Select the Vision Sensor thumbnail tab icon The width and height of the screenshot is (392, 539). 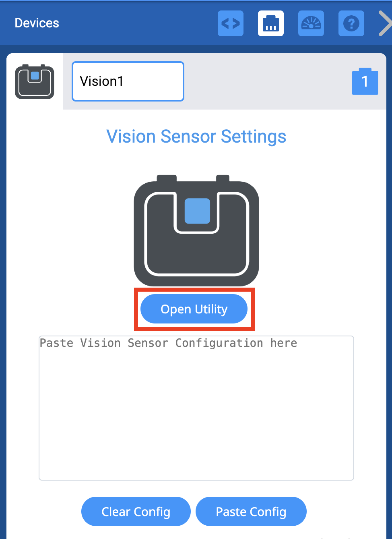click(34, 81)
